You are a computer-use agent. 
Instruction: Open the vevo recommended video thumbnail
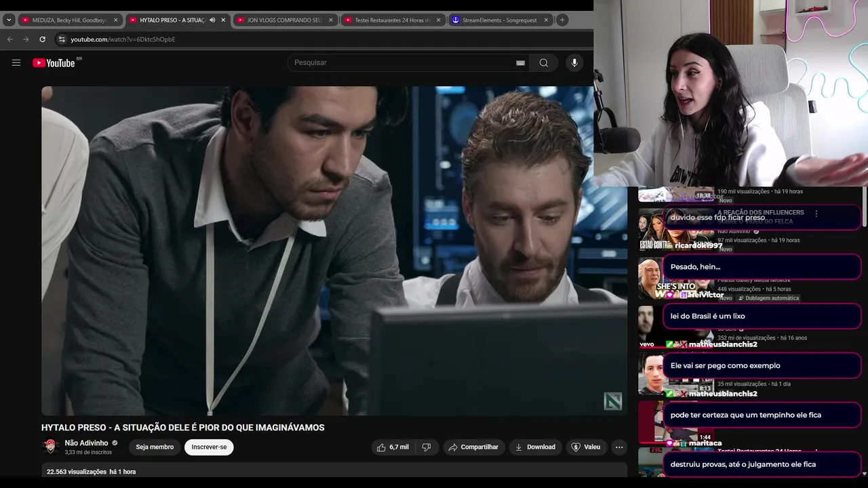(676, 326)
